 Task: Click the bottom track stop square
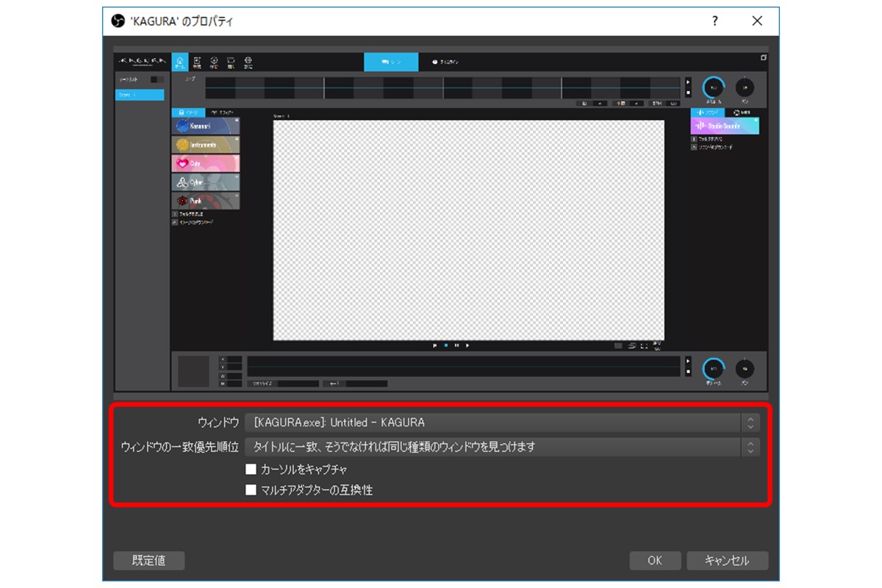(688, 372)
